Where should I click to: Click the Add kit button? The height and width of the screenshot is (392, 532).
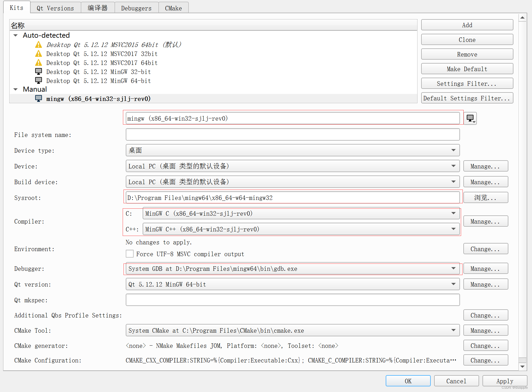click(x=467, y=25)
